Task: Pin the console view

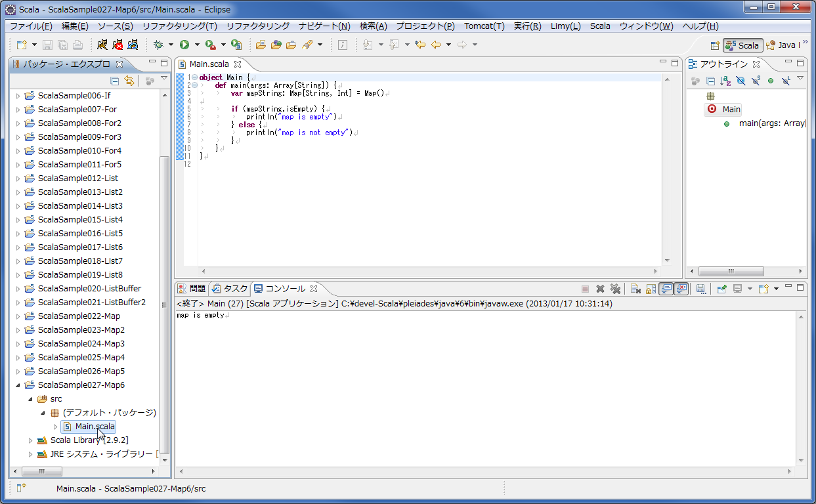Action: [721, 289]
